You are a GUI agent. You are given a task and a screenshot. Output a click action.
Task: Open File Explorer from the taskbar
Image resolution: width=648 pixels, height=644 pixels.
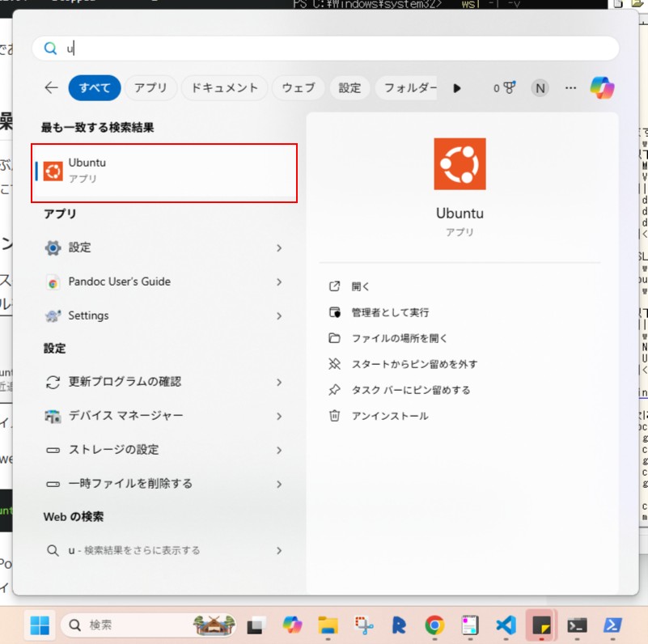click(328, 625)
